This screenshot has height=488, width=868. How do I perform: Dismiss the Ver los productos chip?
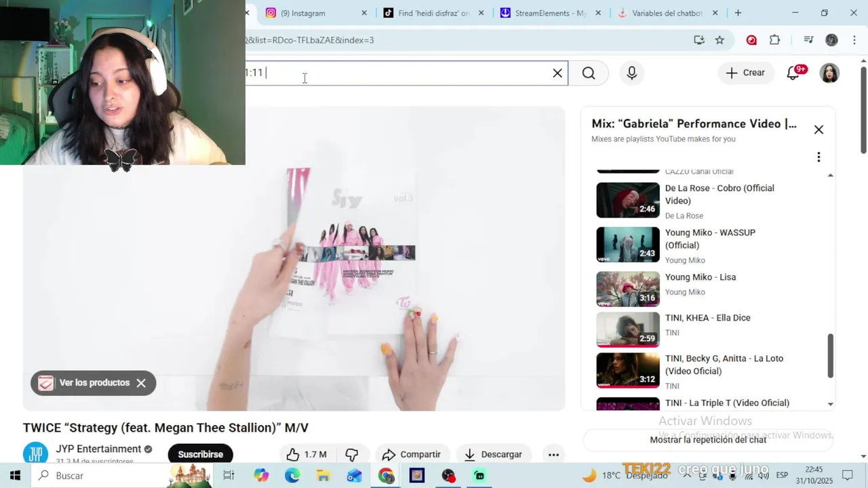(x=141, y=383)
